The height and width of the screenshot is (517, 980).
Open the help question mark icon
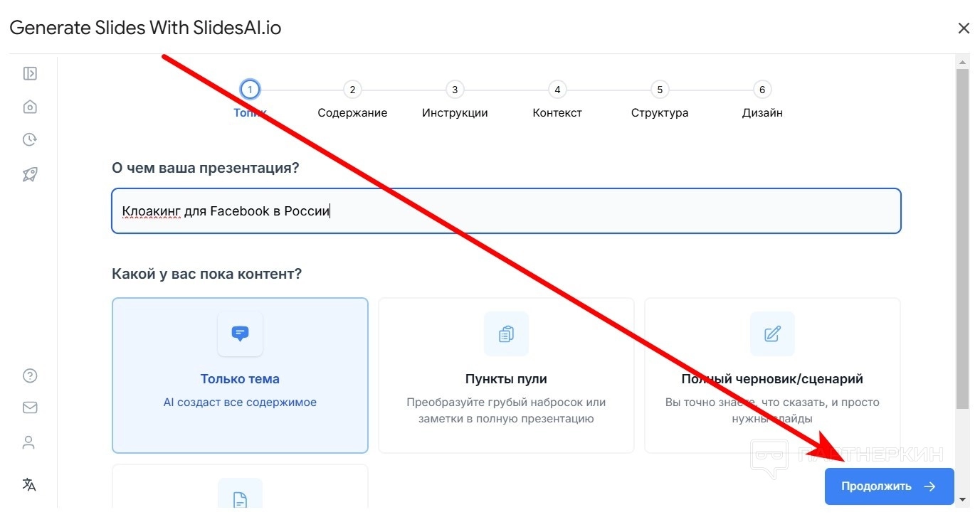pyautogui.click(x=30, y=375)
